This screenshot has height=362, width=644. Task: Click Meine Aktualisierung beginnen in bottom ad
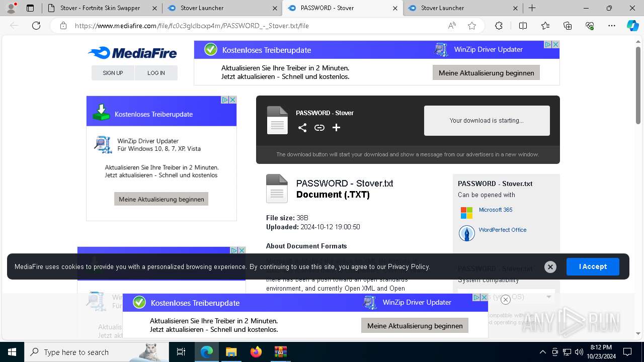[415, 325]
